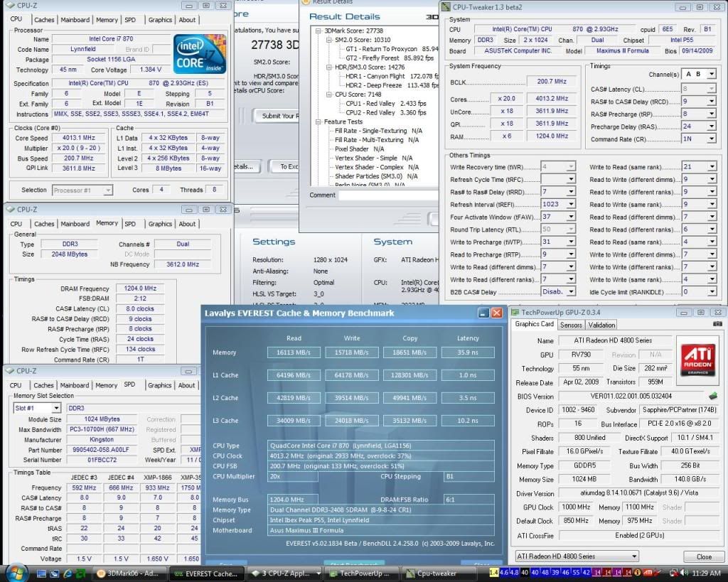Click the Part Number 9905402-058.A00LF field

(102, 450)
